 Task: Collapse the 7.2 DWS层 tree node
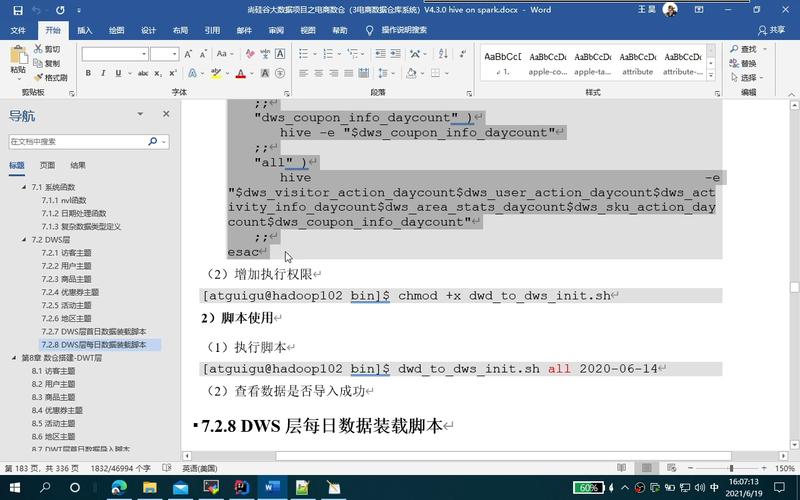tap(23, 239)
